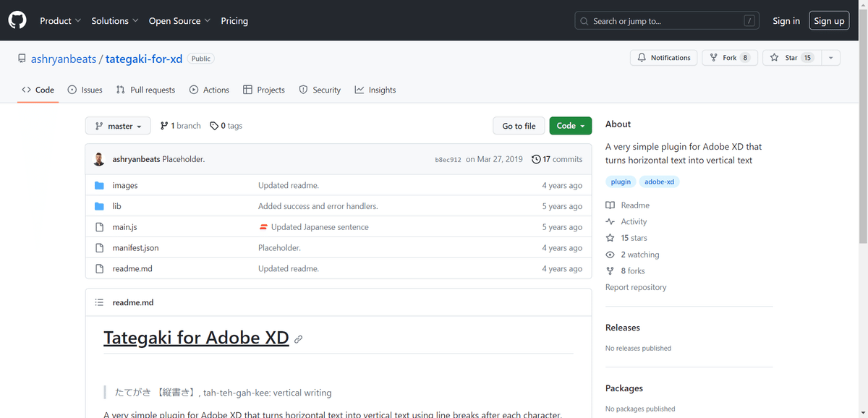Viewport: 868px width, 418px height.
Task: View the 1 branch link
Action: click(181, 126)
